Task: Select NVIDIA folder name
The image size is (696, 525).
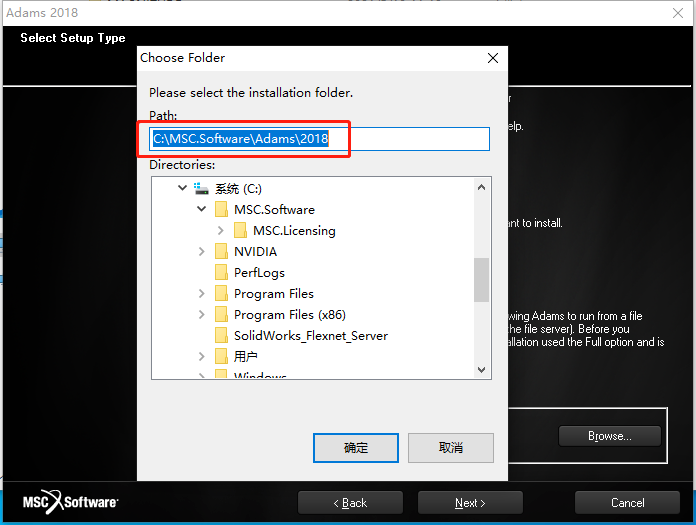Action: click(255, 252)
